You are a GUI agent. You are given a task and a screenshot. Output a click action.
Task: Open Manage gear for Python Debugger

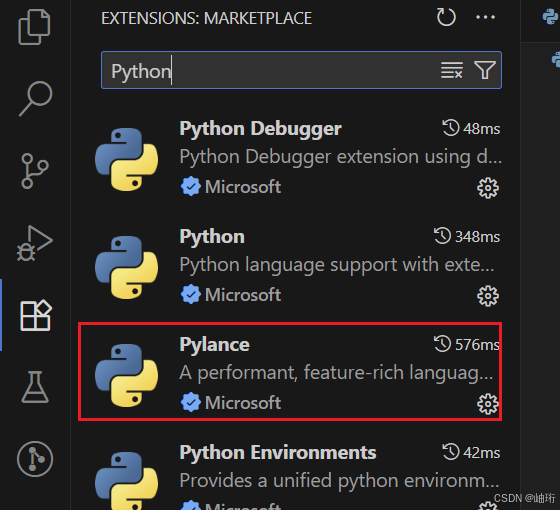pos(488,188)
